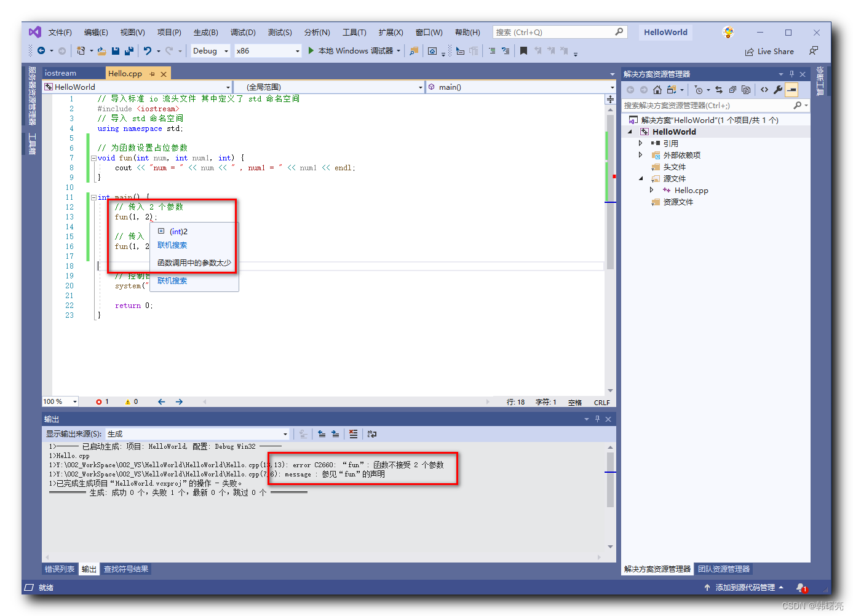Switch to the iostream tab
The height and width of the screenshot is (616, 853).
pyautogui.click(x=61, y=73)
